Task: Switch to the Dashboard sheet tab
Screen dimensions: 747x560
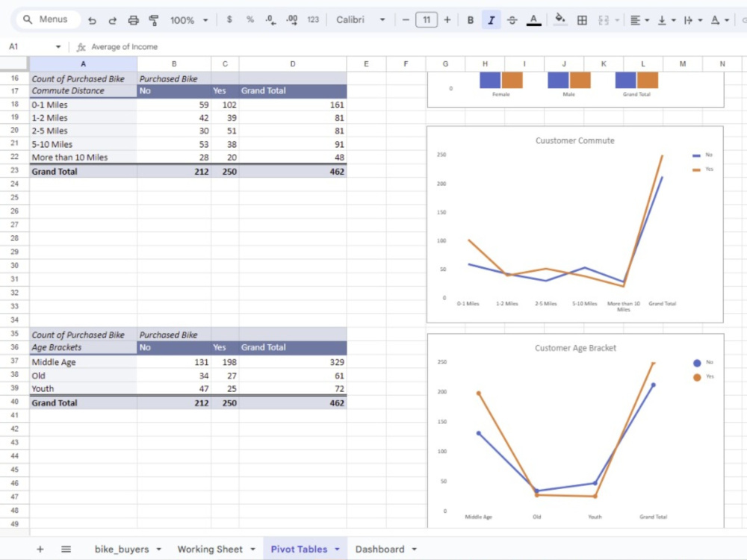Action: click(x=380, y=549)
